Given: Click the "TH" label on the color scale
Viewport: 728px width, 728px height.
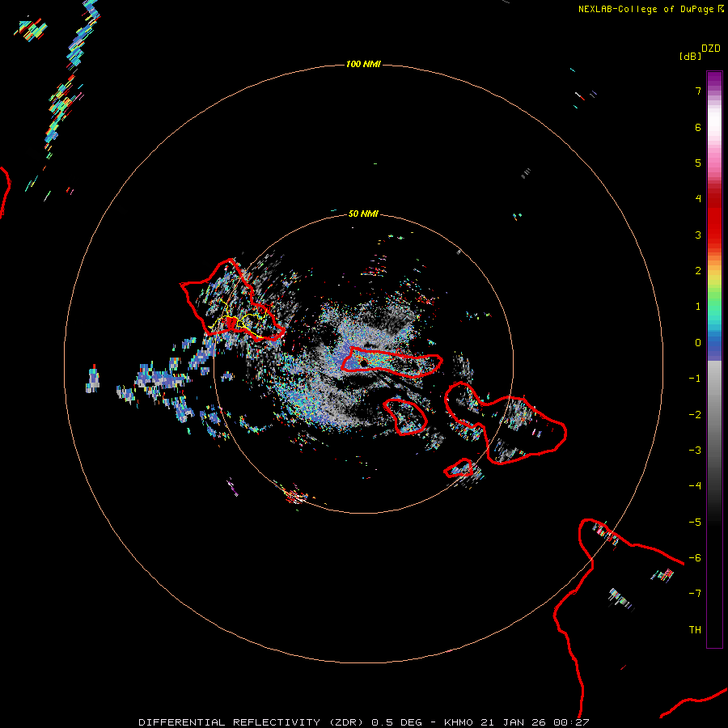Looking at the screenshot, I should tap(695, 630).
